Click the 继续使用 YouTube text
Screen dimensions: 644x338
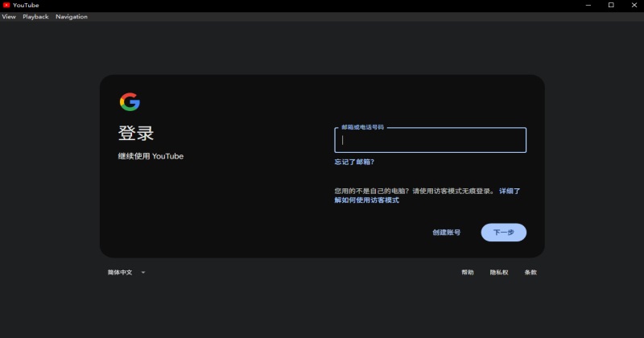pos(151,156)
